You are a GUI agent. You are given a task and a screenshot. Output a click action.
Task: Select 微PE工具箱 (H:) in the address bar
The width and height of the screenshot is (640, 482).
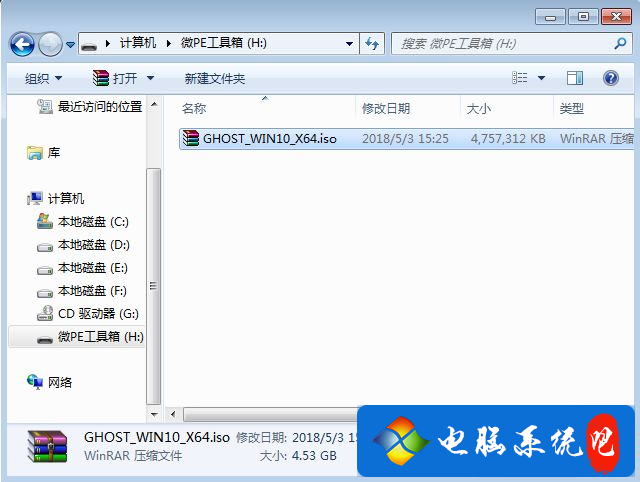[224, 43]
